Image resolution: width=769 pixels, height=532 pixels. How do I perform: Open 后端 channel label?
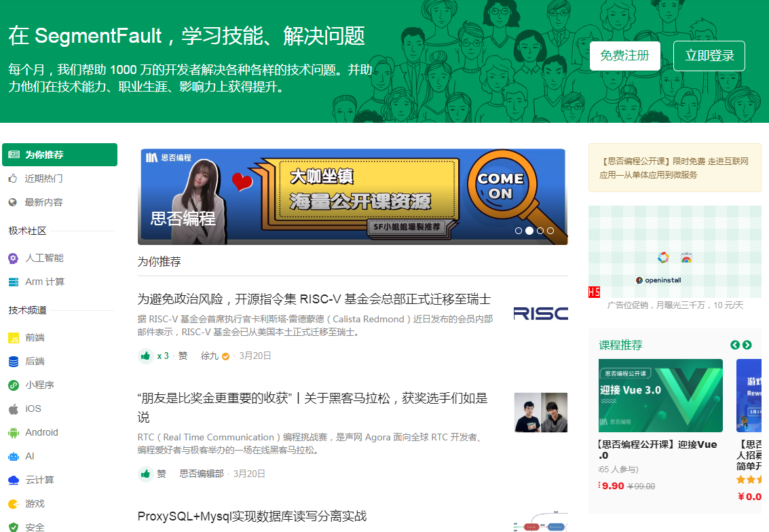35,362
